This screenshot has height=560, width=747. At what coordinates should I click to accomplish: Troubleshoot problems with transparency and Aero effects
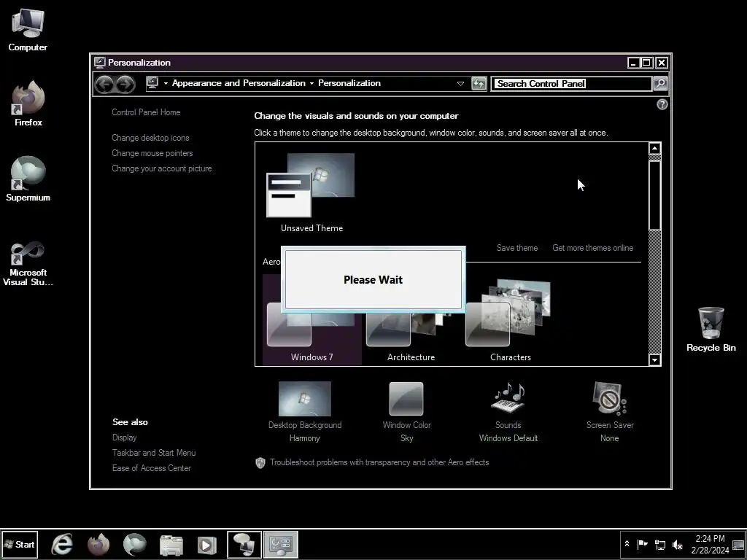tap(379, 462)
